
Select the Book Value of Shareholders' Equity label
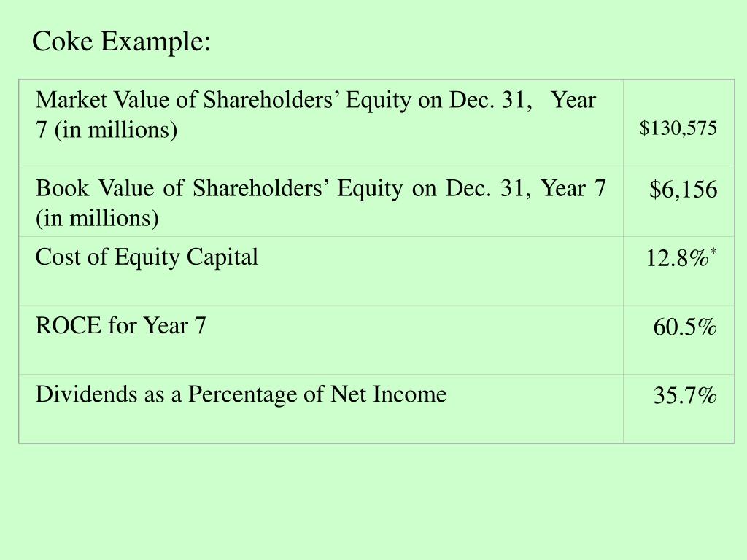321,203
